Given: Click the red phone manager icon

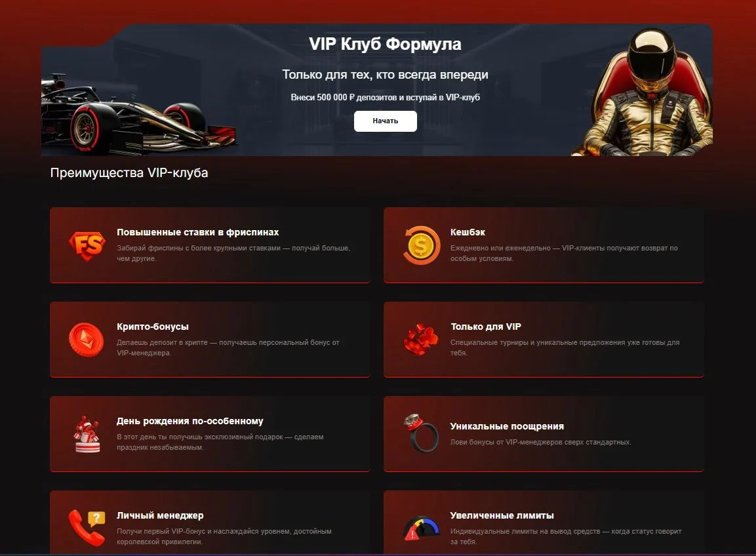Looking at the screenshot, I should click(87, 528).
